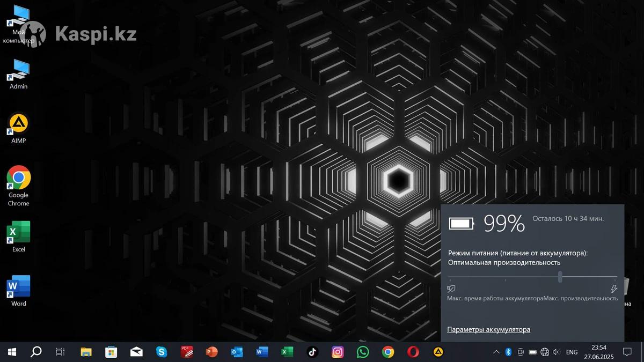Select the Мой компьютер desktop icon
The width and height of the screenshot is (644, 362).
19,25
